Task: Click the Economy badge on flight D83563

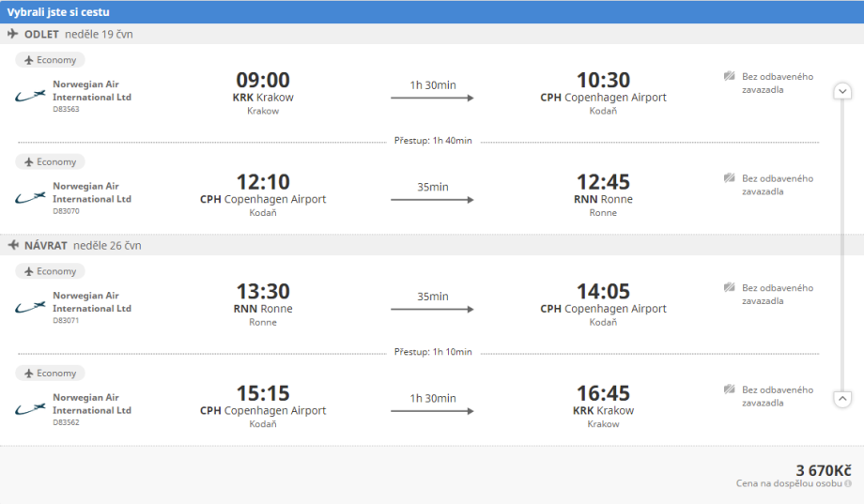Action: point(50,60)
